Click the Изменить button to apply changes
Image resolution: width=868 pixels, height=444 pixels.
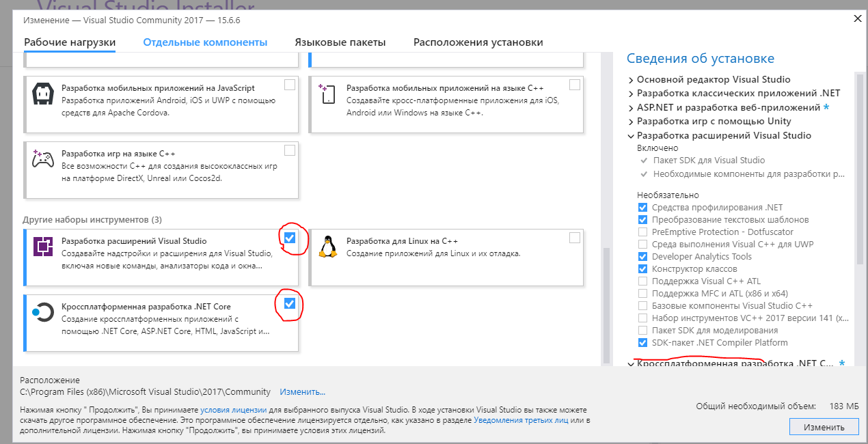(x=824, y=427)
